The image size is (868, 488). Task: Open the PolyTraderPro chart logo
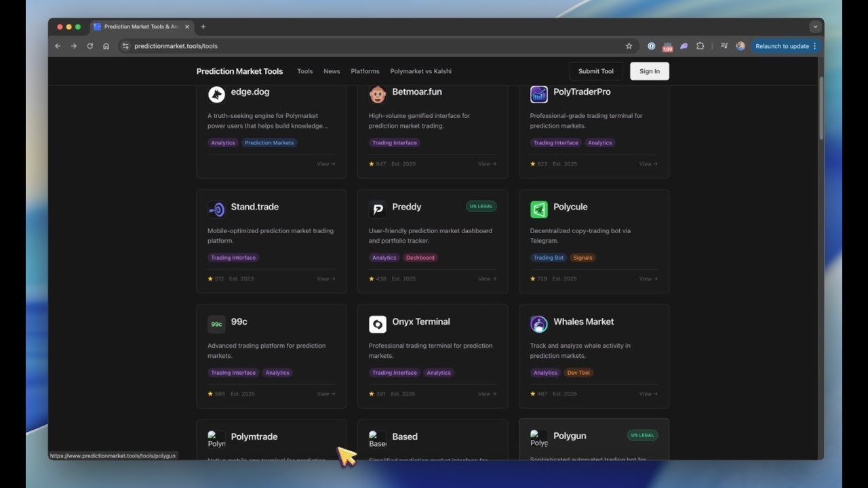coord(538,94)
